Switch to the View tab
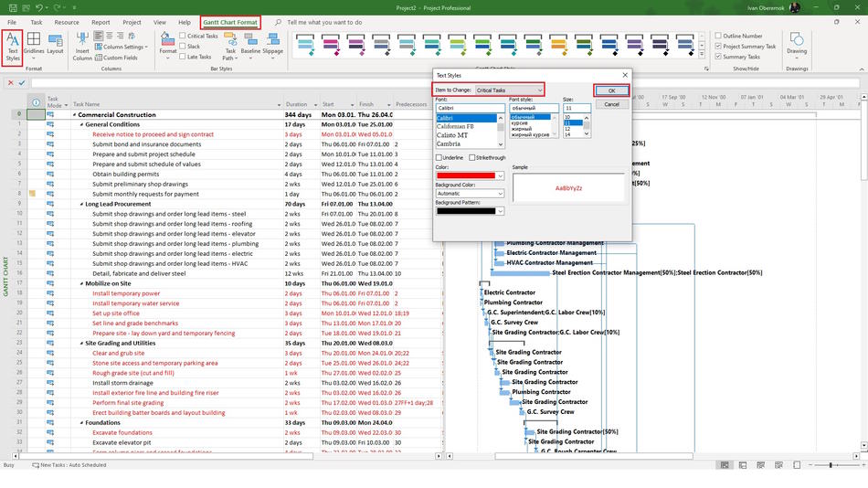This screenshot has width=868, height=488. coord(159,22)
